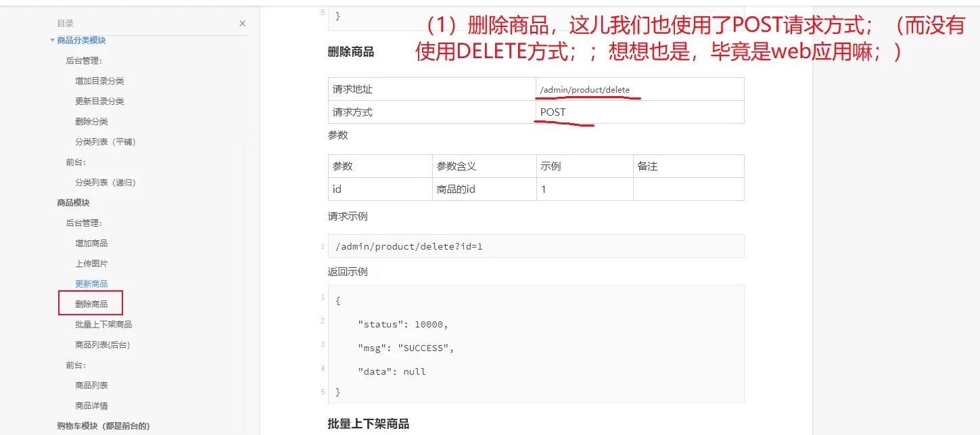
Task: Jump to 批量上下架商品 in sidebar
Action: pos(103,325)
